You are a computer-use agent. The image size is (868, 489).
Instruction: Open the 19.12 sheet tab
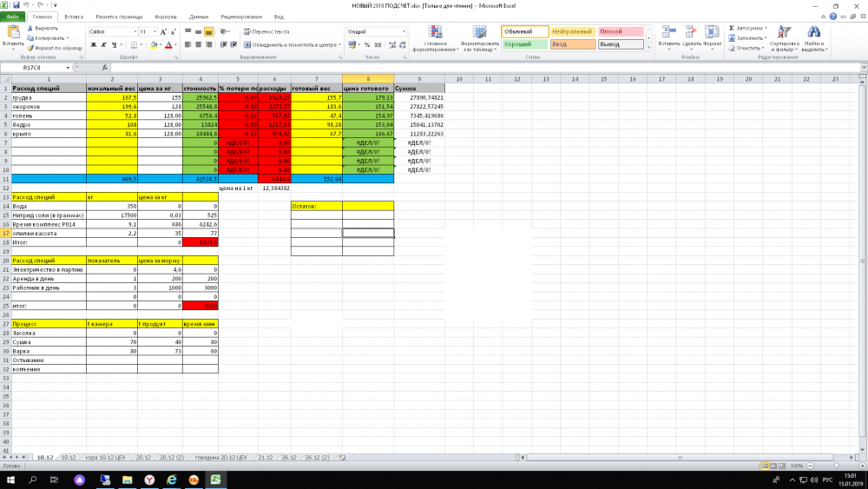pos(69,456)
